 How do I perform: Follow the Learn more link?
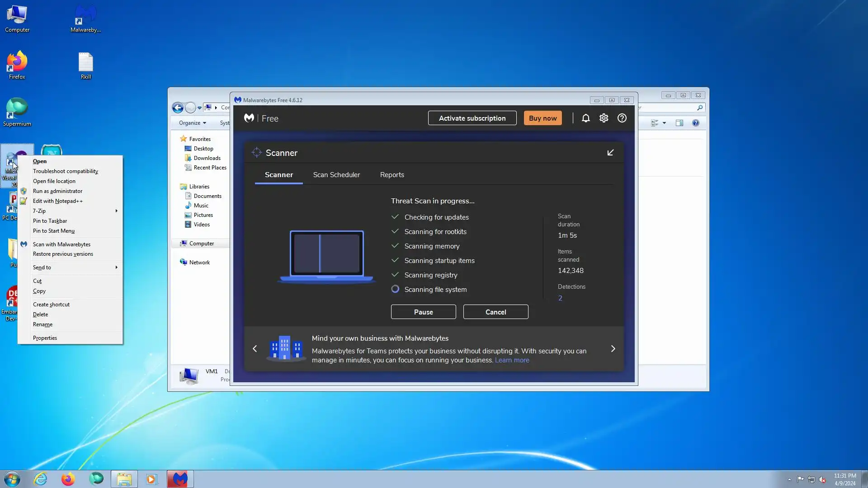[512, 360]
